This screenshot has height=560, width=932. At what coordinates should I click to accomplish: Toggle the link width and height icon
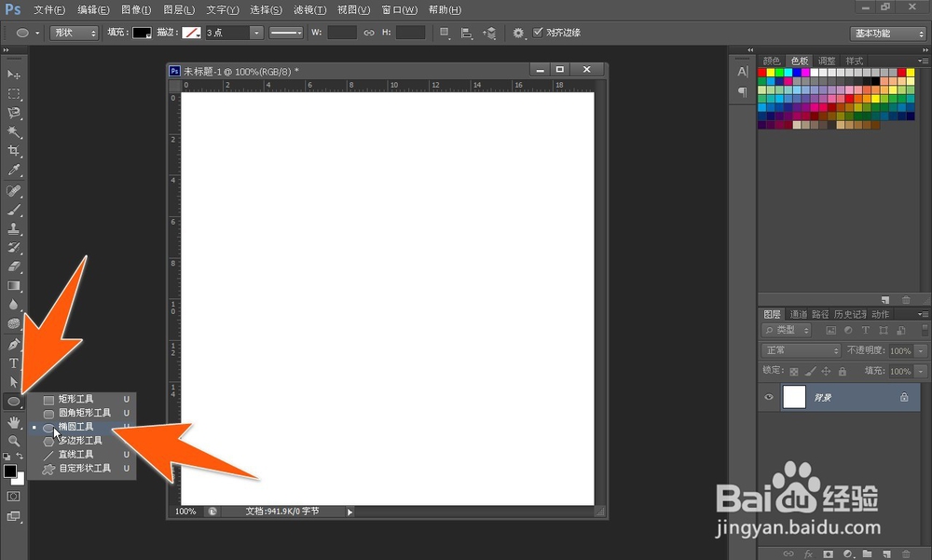tap(369, 33)
